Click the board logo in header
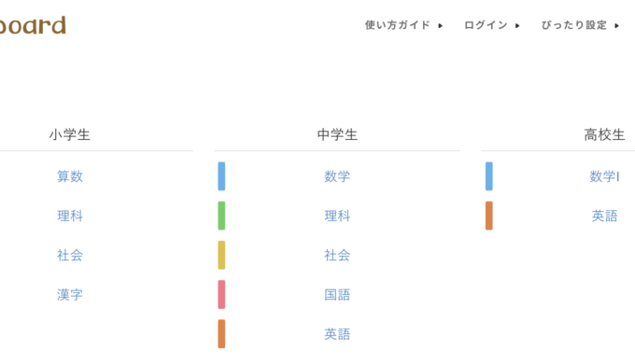 tap(33, 25)
